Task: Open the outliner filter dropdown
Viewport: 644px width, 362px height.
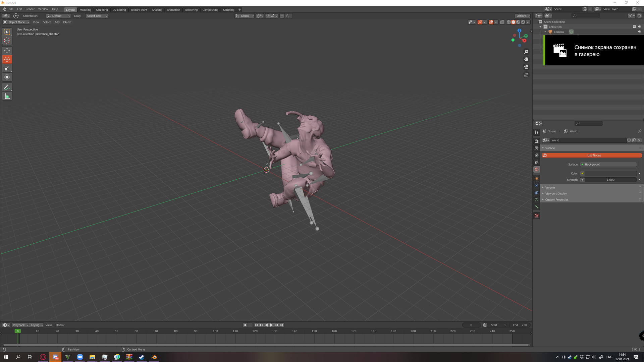Action: [632, 15]
